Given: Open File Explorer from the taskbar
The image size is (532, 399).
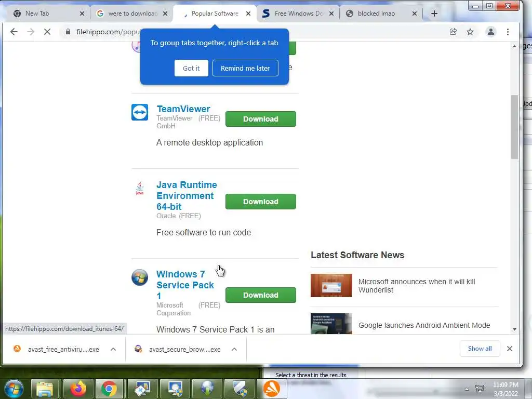Looking at the screenshot, I should 45,389.
